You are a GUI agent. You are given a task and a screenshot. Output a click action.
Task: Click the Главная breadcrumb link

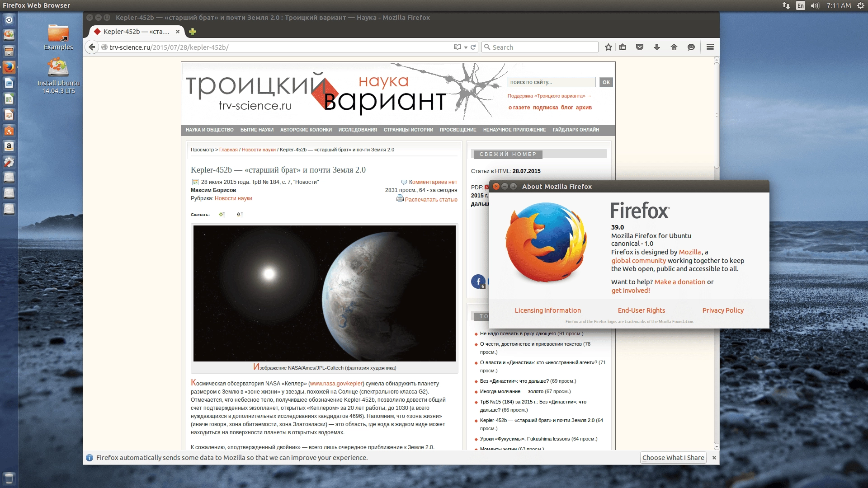[228, 150]
